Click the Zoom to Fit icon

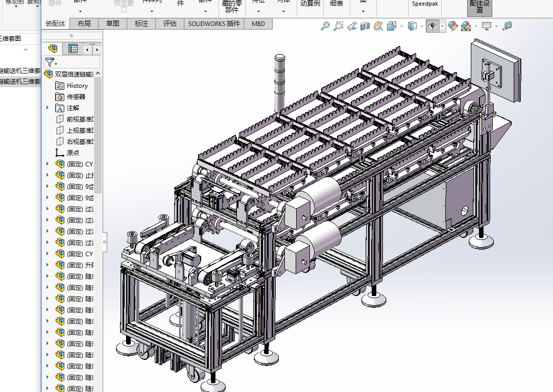point(325,26)
